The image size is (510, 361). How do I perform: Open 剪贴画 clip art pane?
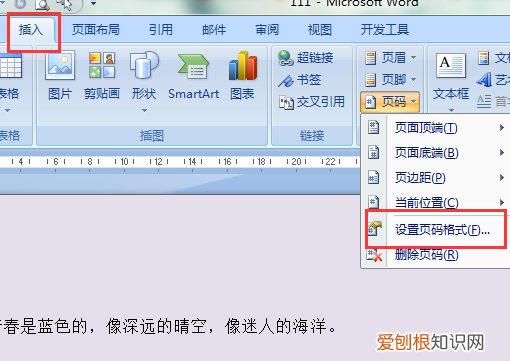[102, 76]
